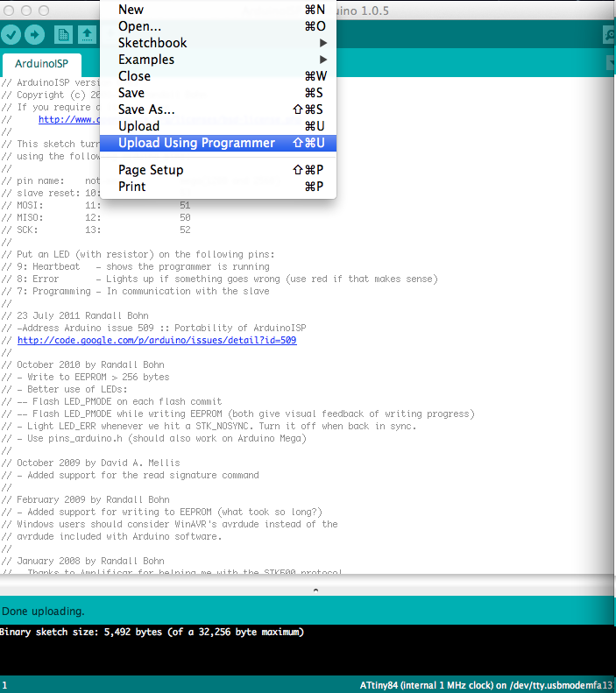Viewport: 616px width, 693px height.
Task: Click the ATtiny84 board status text
Action: point(486,685)
